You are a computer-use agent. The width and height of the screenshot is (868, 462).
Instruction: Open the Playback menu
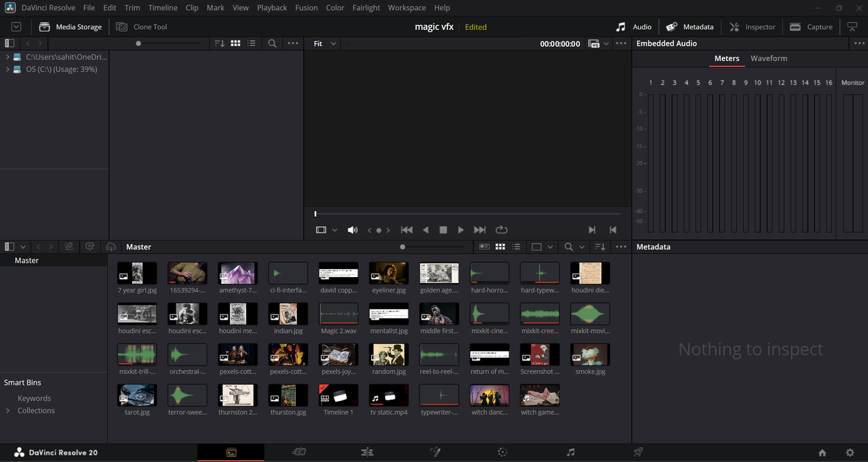[272, 7]
